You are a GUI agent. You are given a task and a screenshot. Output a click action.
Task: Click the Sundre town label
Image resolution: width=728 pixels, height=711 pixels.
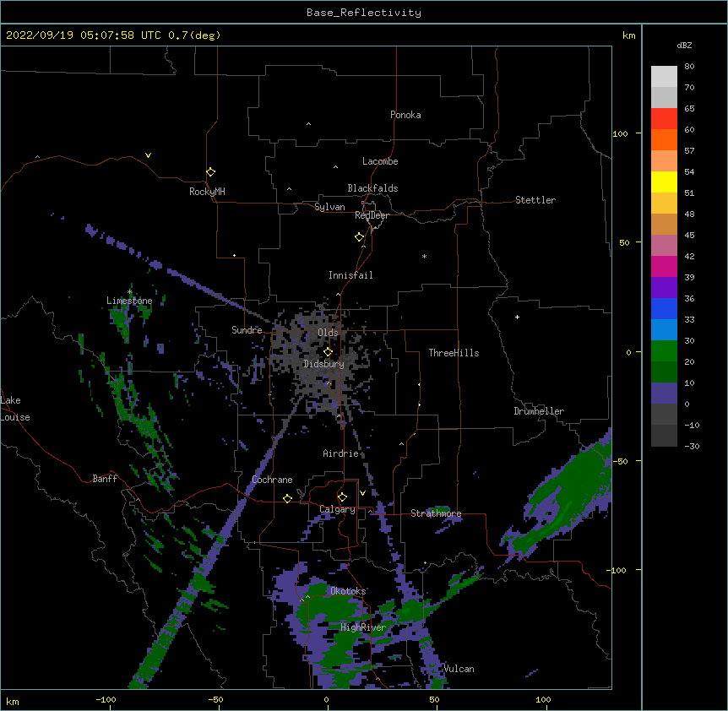[247, 330]
